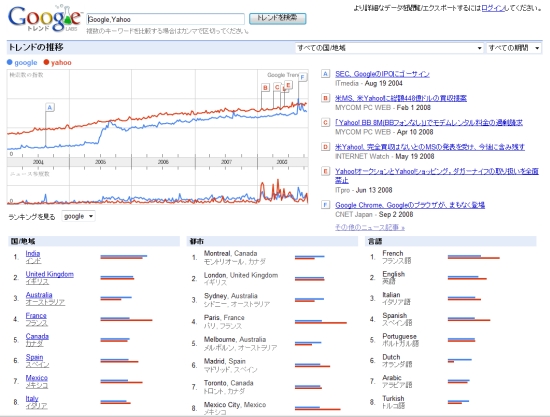Image resolution: width=550 pixels, height=417 pixels.
Task: Click chart flag marker E
Action: (x=288, y=85)
